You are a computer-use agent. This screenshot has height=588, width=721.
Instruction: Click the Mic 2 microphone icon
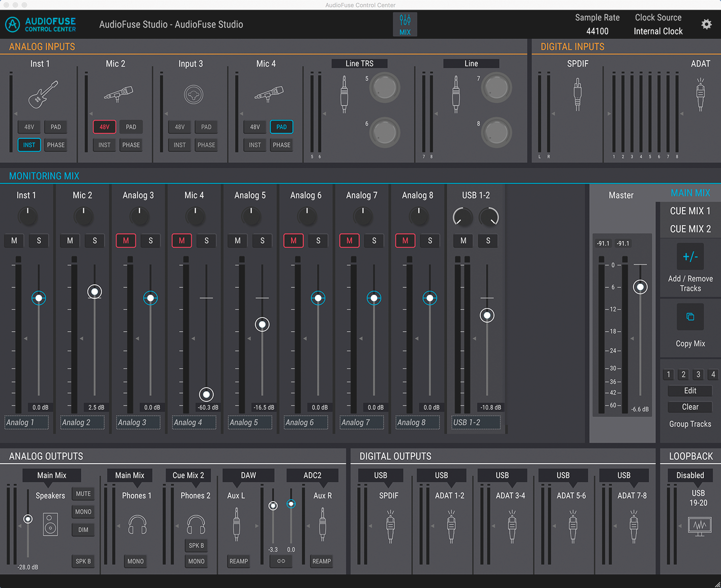119,94
